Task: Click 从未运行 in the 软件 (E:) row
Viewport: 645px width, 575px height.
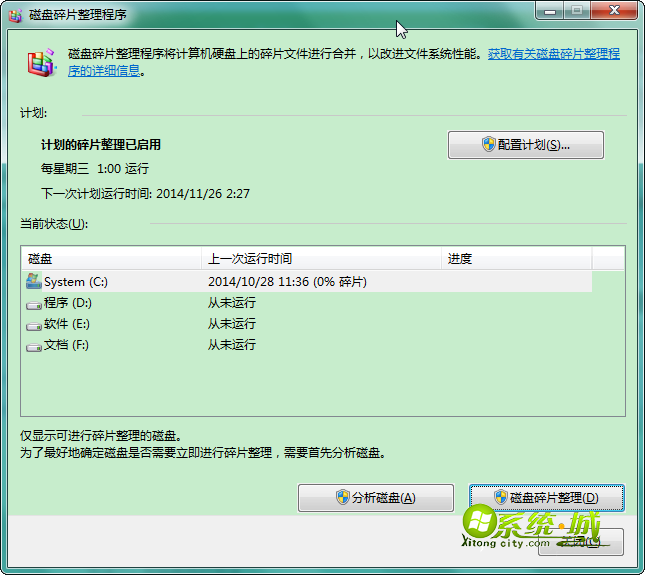Action: [x=232, y=324]
